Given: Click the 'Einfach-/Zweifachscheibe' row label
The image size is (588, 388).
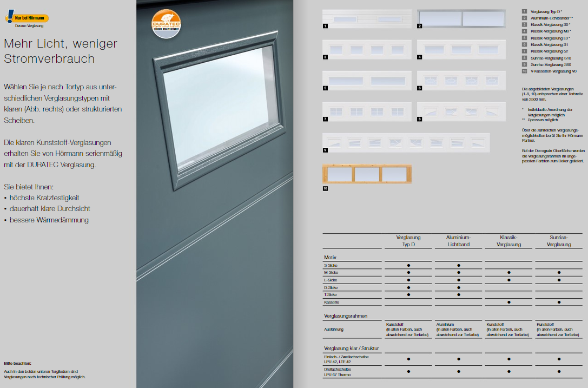Looking at the screenshot, I should pyautogui.click(x=347, y=359).
